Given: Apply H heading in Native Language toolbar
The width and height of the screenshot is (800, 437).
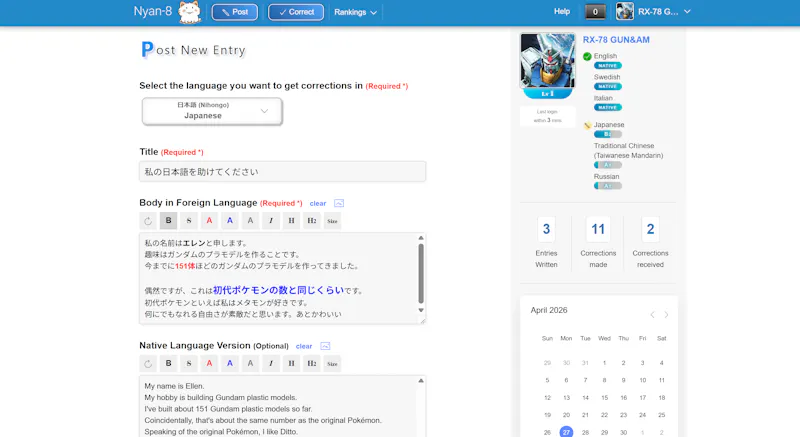Looking at the screenshot, I should (x=291, y=364).
